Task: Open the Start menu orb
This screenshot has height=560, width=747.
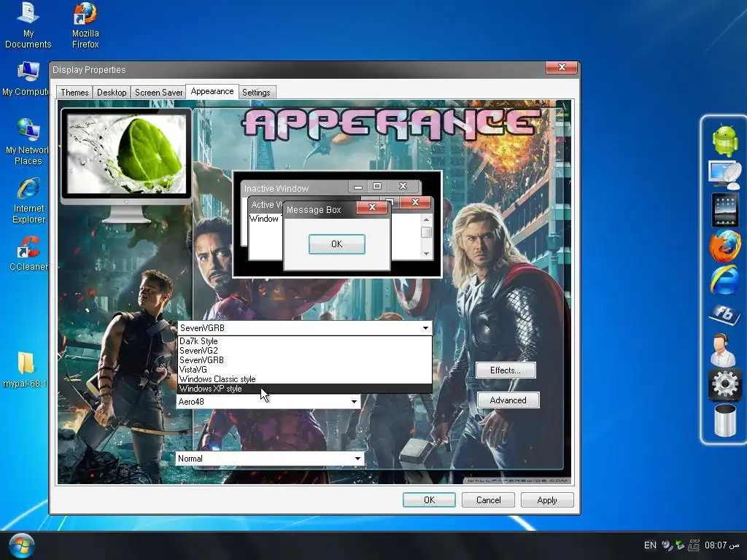Action: pyautogui.click(x=21, y=545)
